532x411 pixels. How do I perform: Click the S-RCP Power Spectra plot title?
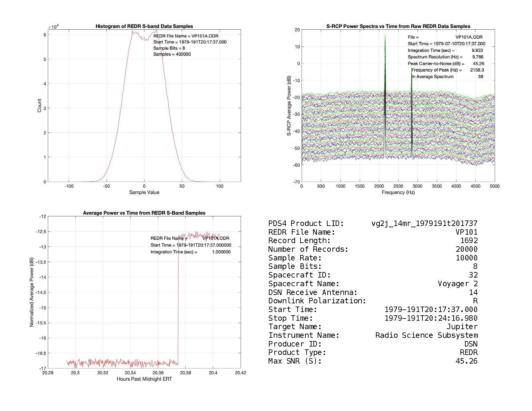[398, 26]
